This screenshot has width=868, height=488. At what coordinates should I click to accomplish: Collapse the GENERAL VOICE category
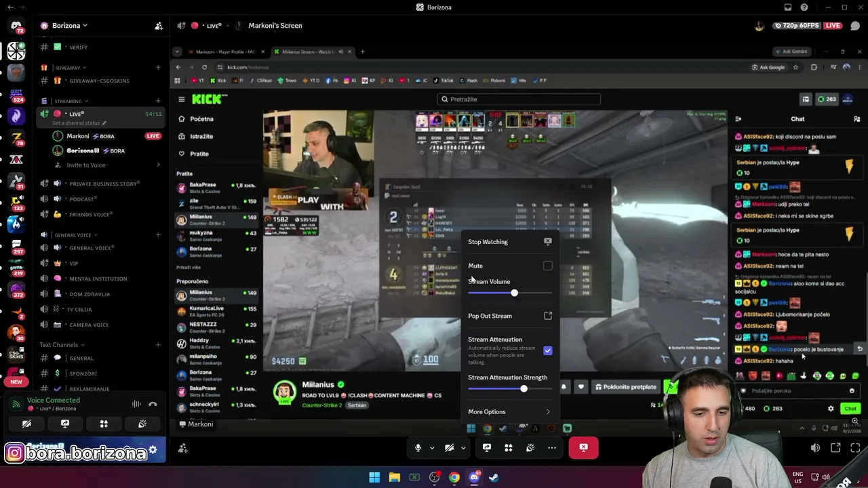[x=73, y=235]
